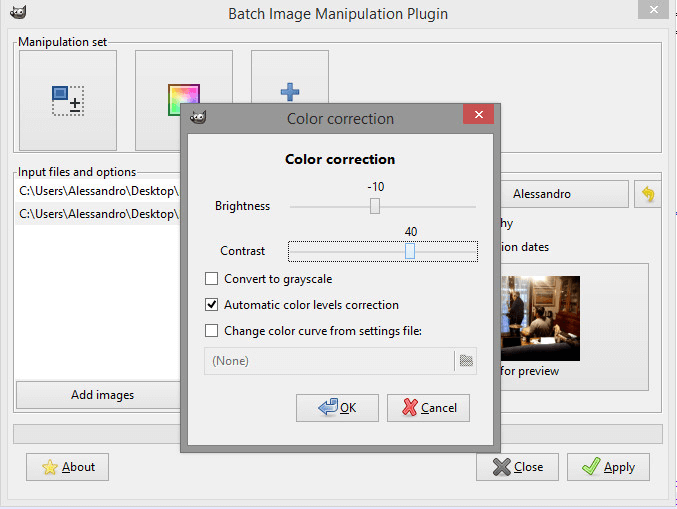Image resolution: width=677 pixels, height=509 pixels.
Task: Toggle Change color curve from settings file
Action: (x=211, y=331)
